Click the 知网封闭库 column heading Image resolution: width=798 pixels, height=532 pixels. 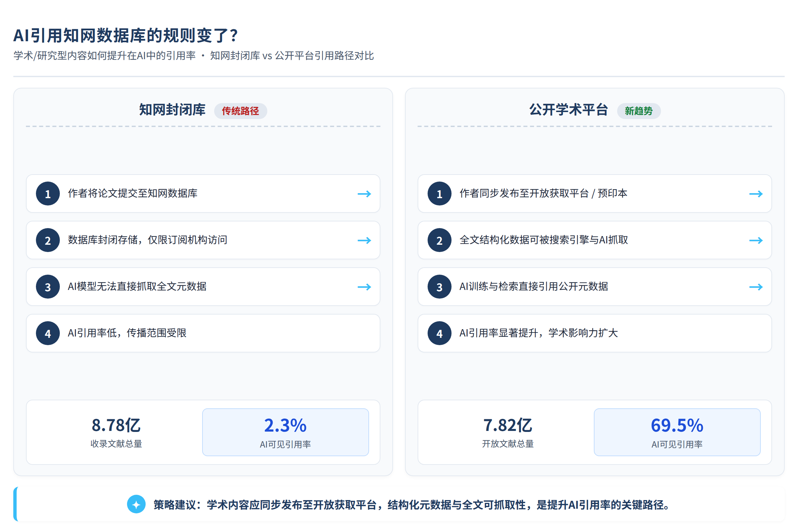pyautogui.click(x=172, y=110)
